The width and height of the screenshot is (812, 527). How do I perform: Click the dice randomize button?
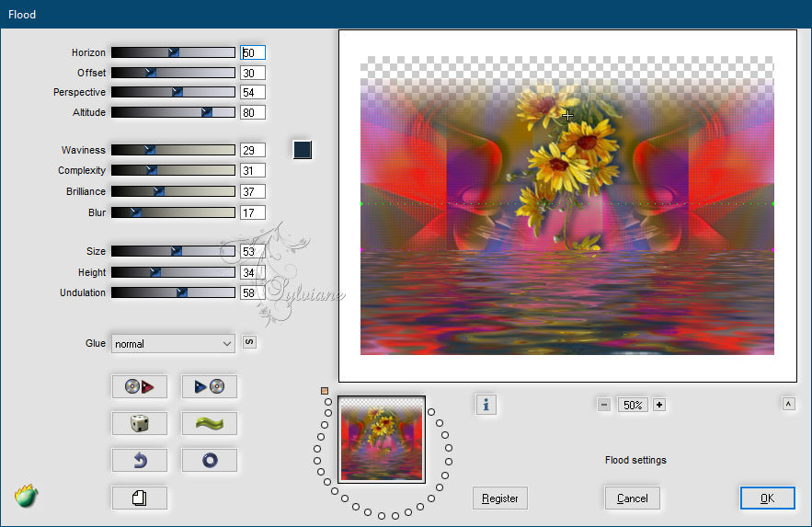[x=139, y=423]
